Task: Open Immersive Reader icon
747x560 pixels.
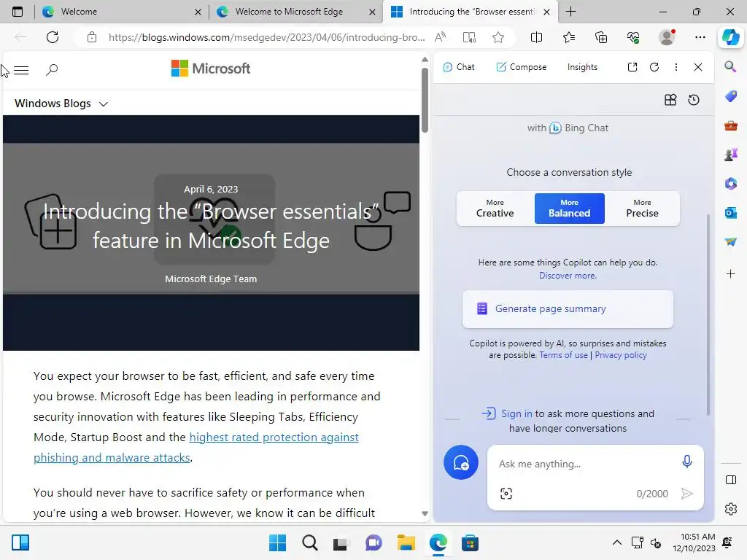Action: 469,37
